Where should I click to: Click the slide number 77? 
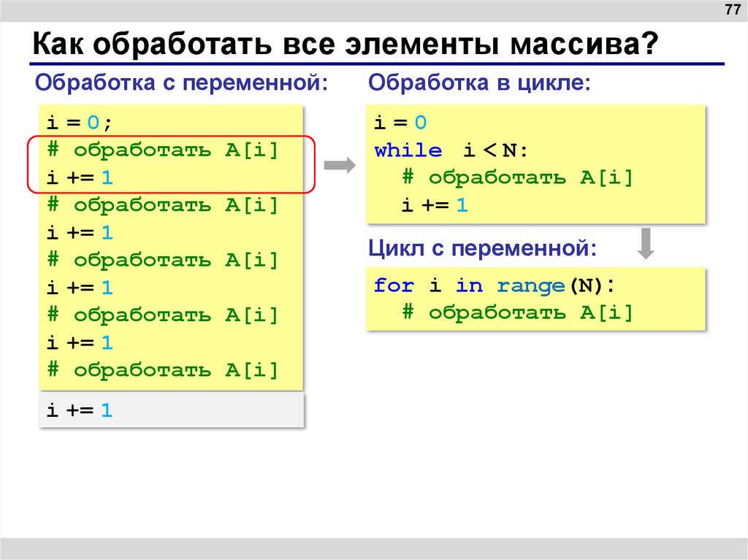point(732,9)
